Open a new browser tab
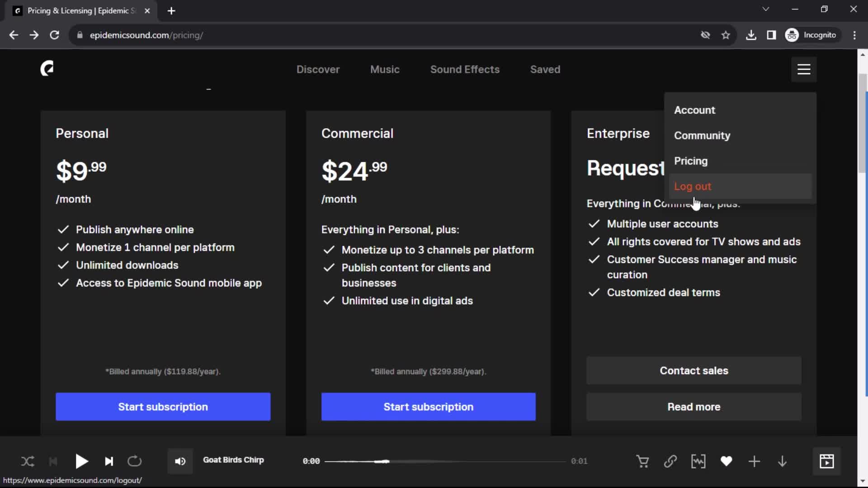This screenshot has height=488, width=868. pyautogui.click(x=171, y=11)
